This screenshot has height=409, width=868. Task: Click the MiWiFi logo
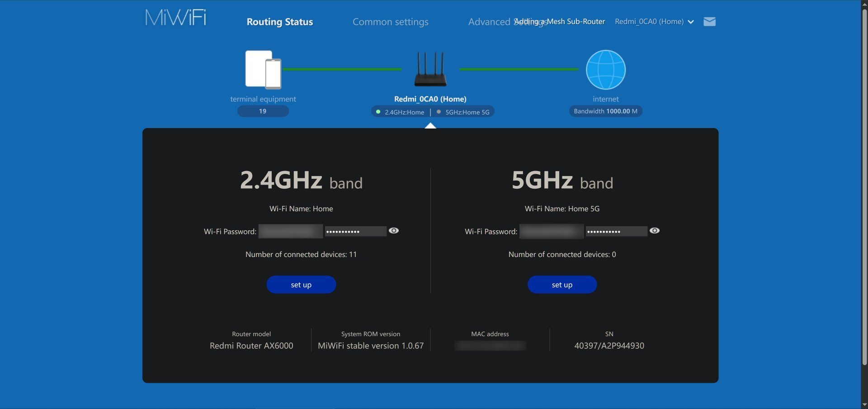point(175,18)
